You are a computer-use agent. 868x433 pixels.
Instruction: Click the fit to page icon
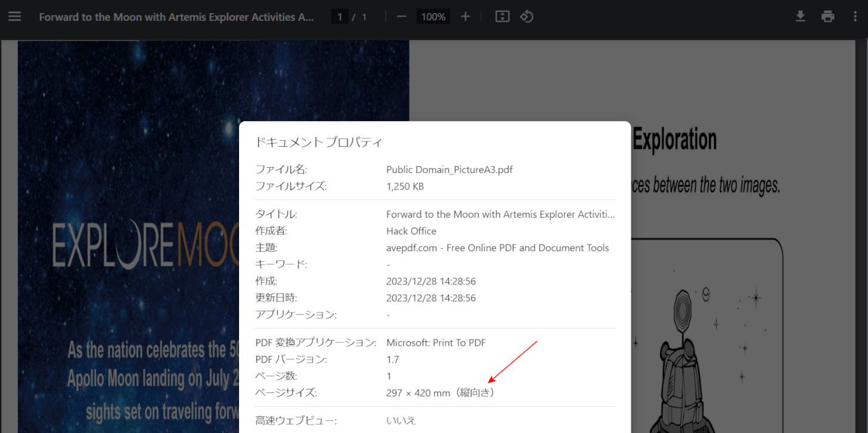503,17
